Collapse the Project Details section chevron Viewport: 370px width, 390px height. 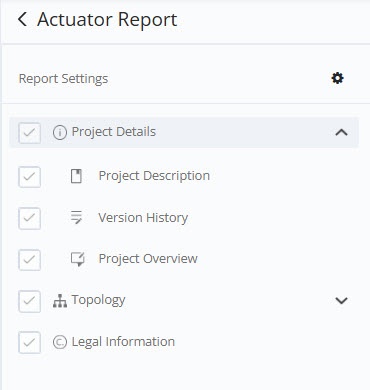341,133
